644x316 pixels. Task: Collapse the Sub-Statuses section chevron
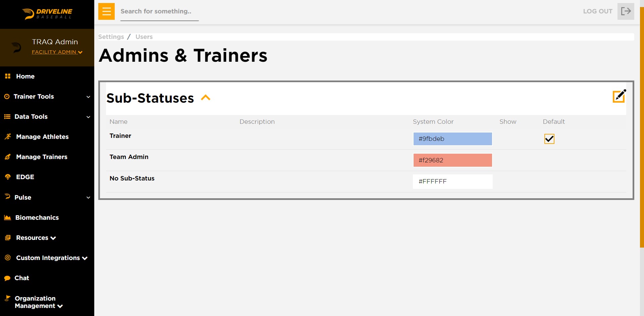[x=205, y=98]
